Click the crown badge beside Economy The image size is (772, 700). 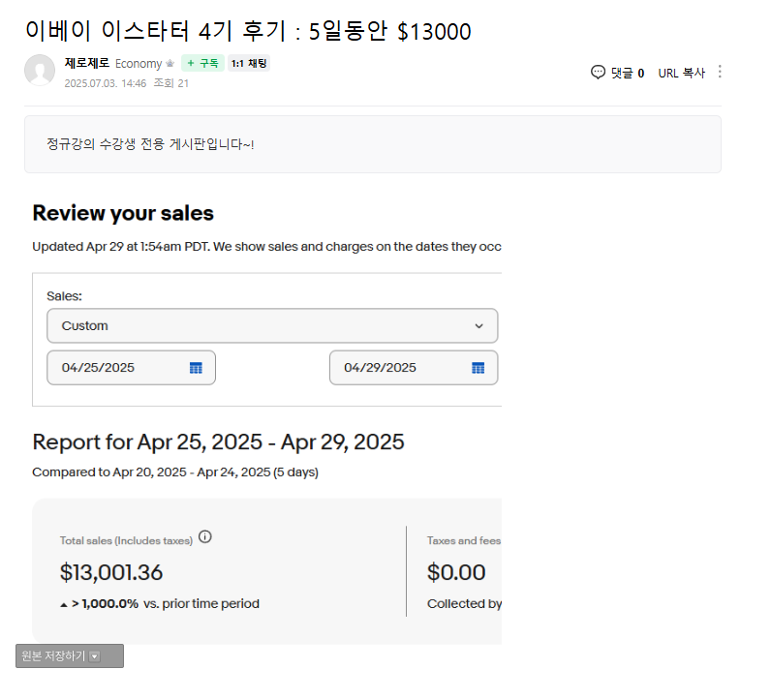[170, 64]
